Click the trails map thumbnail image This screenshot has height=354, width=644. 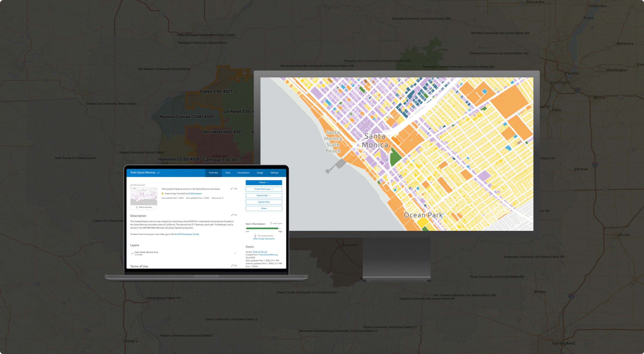(x=144, y=196)
